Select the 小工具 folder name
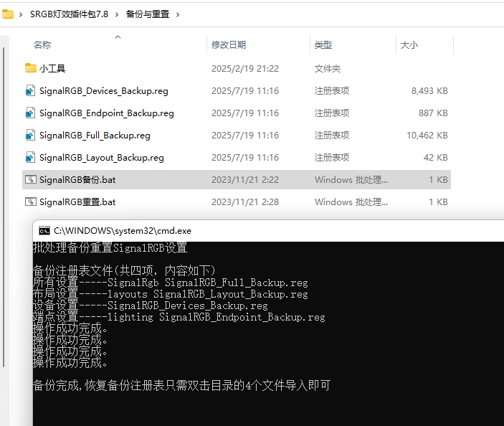Viewport: 504px width, 426px height. [52, 68]
